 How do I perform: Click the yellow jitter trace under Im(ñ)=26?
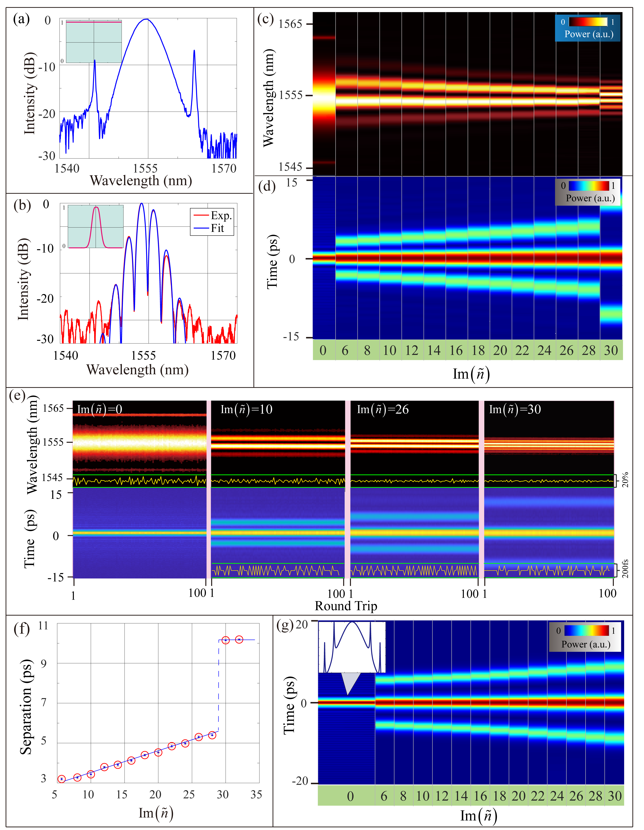click(414, 570)
